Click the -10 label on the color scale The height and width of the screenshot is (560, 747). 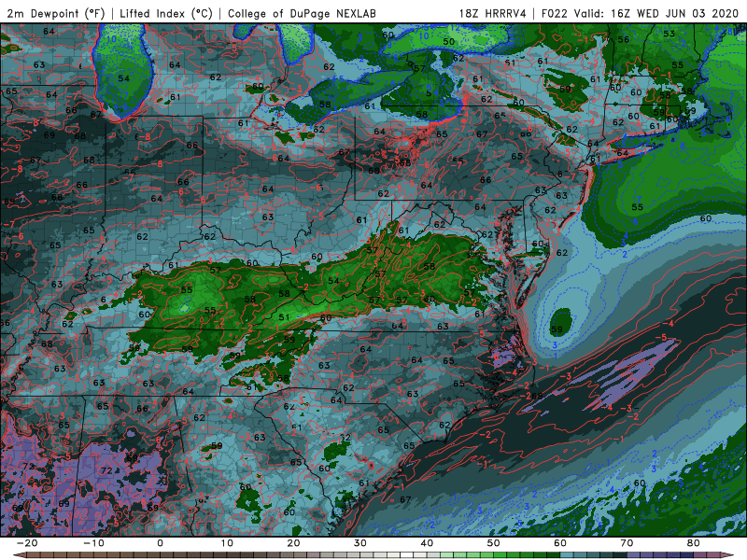(93, 543)
